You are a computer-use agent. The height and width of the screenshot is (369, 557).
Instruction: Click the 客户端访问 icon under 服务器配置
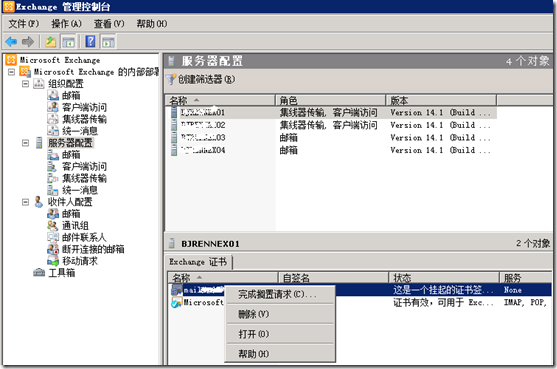52,166
